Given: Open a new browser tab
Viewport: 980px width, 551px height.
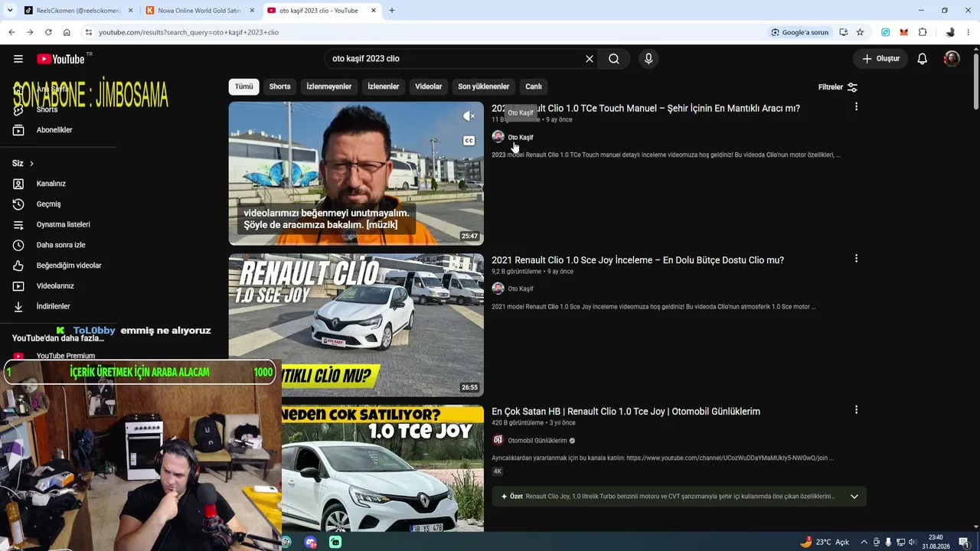Looking at the screenshot, I should tap(392, 11).
